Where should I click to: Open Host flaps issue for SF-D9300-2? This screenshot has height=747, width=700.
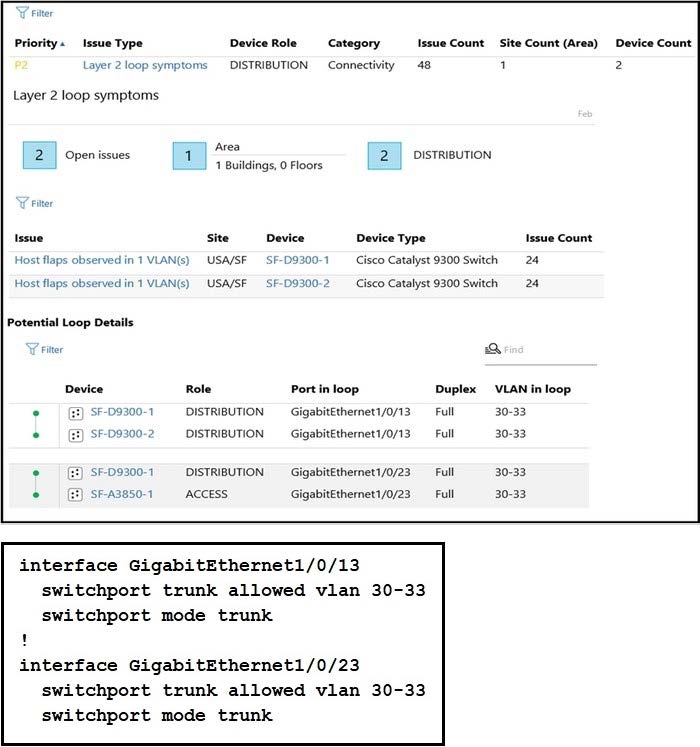[x=101, y=283]
